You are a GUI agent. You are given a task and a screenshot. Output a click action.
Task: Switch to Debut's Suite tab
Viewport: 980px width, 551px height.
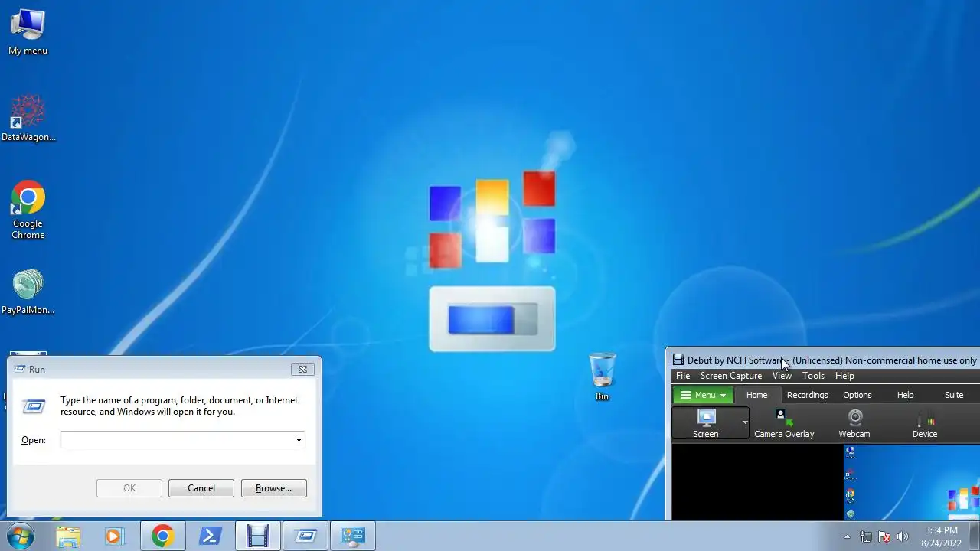click(x=954, y=395)
